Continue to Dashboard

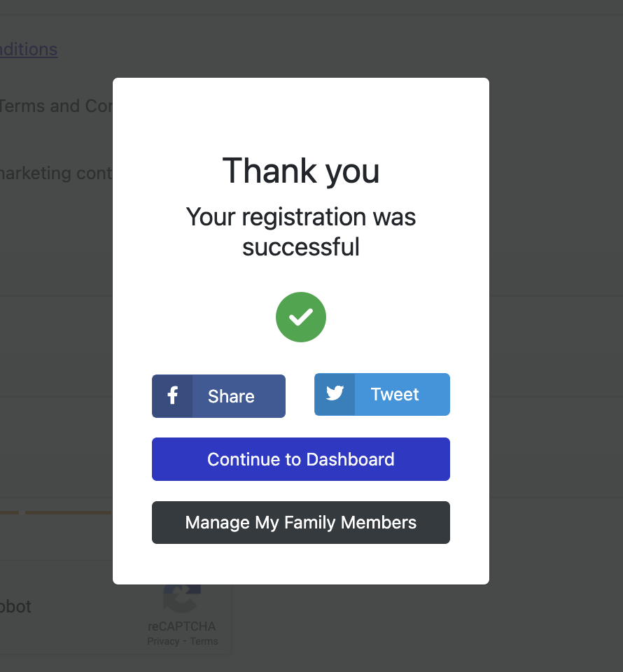tap(301, 459)
